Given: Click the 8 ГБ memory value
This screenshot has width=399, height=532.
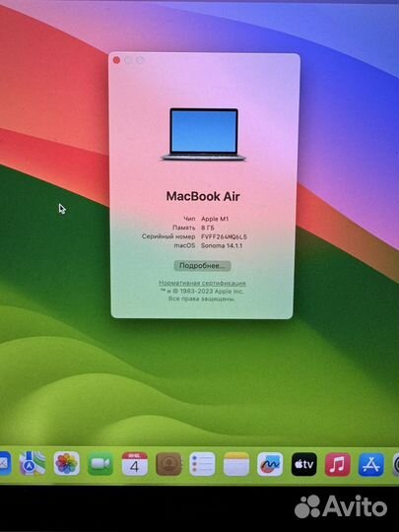Looking at the screenshot, I should coord(208,228).
